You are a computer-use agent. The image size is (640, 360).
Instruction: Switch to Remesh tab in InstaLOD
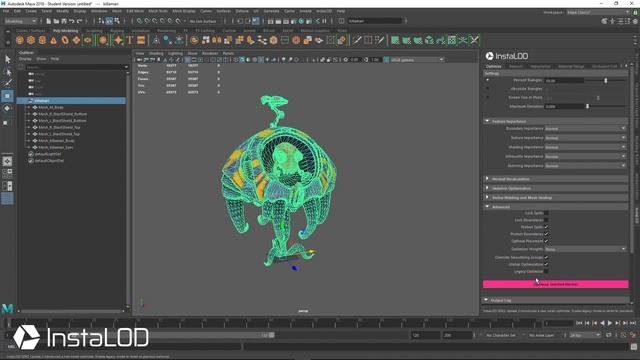point(516,66)
